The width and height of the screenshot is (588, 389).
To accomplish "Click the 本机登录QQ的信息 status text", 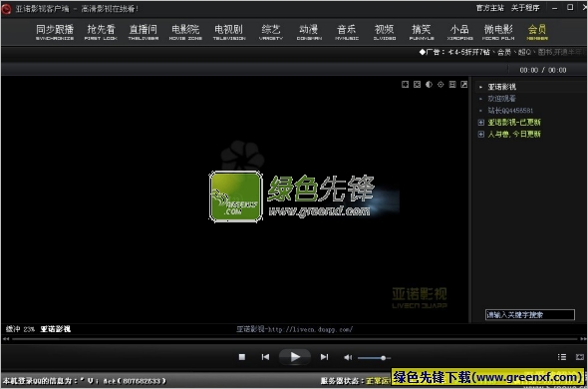I will point(85,381).
